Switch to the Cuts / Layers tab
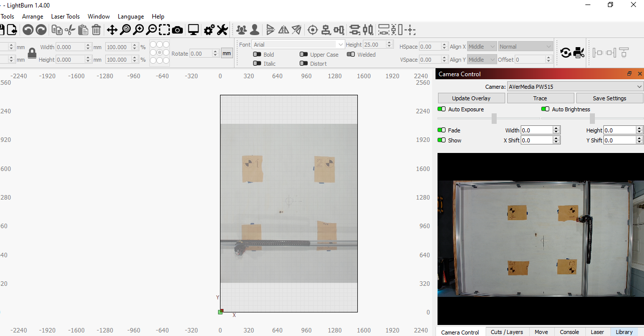644x336 pixels. click(x=507, y=332)
